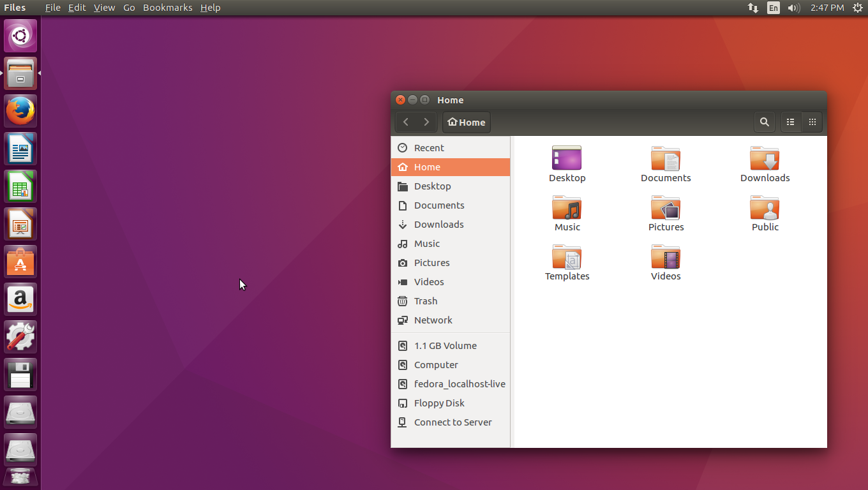Open Network in the sidebar
Viewport: 868px width, 490px height.
pyautogui.click(x=450, y=320)
